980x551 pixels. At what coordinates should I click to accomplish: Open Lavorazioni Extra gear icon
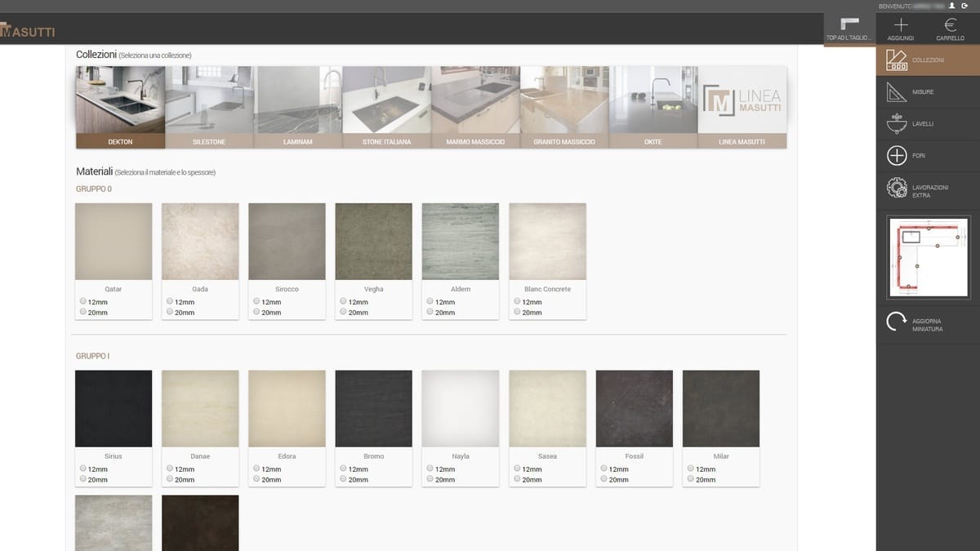pyautogui.click(x=897, y=189)
